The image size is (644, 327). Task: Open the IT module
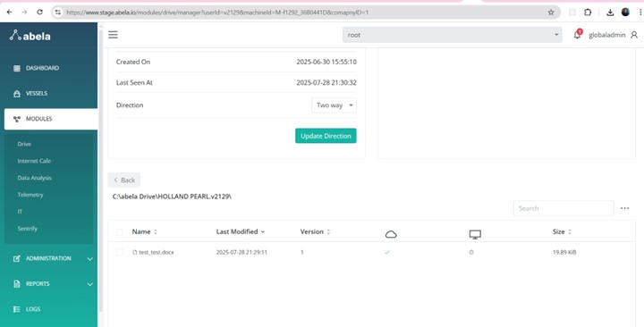tap(20, 211)
